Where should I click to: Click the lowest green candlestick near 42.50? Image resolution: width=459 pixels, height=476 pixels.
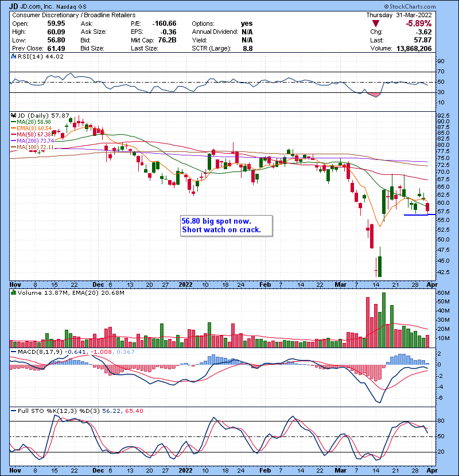380,267
